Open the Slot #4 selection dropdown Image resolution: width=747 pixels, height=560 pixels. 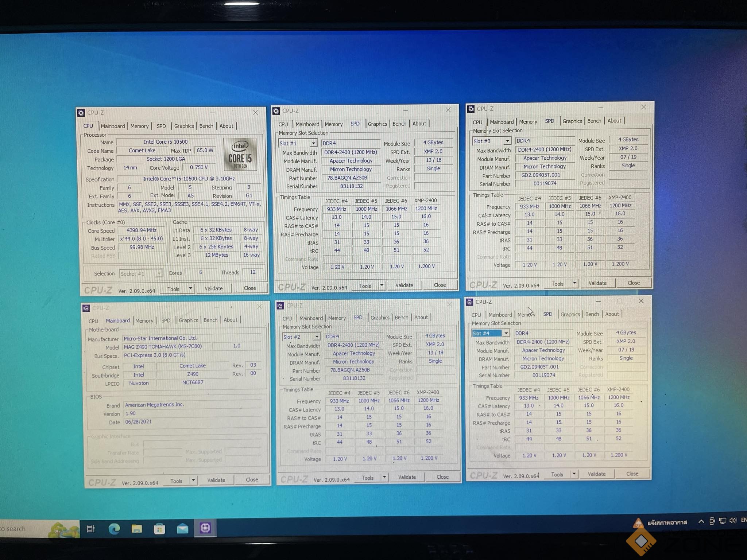(x=506, y=333)
